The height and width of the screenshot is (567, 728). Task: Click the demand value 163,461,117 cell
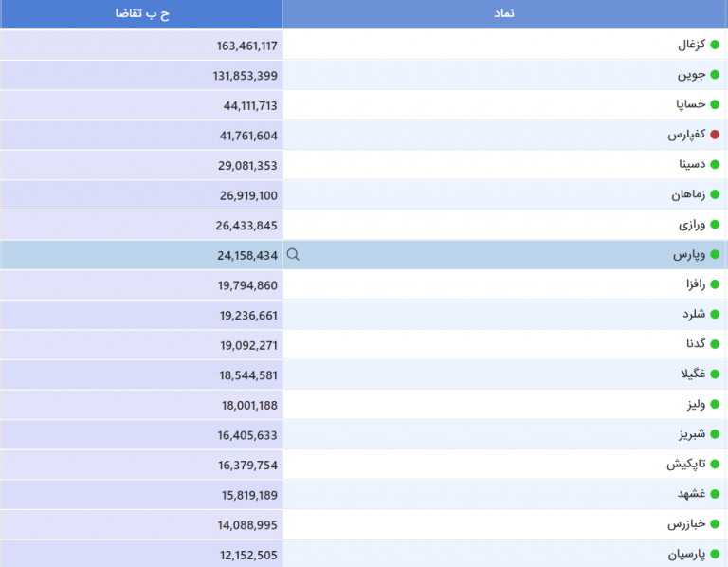141,46
